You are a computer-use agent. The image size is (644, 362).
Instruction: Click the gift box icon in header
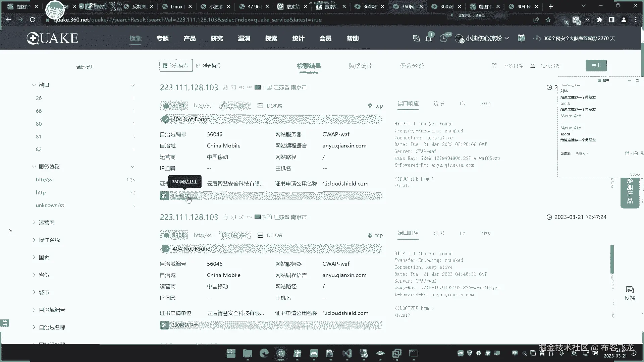521,38
